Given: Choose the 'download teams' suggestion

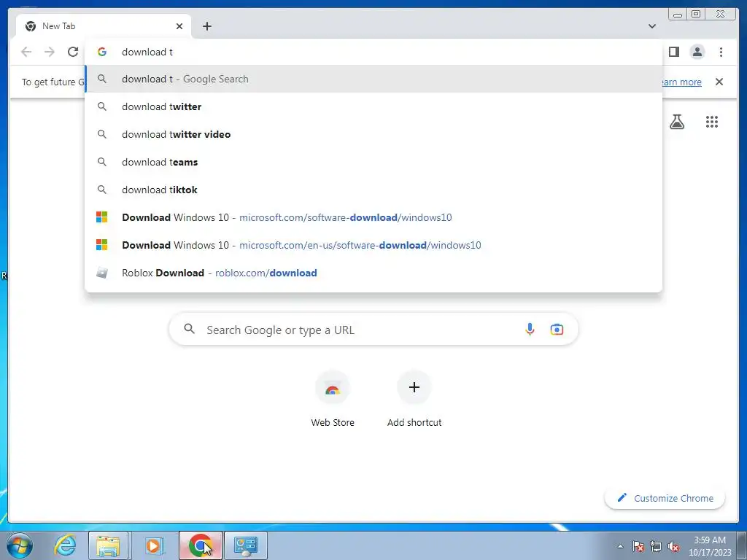Looking at the screenshot, I should click(x=373, y=162).
